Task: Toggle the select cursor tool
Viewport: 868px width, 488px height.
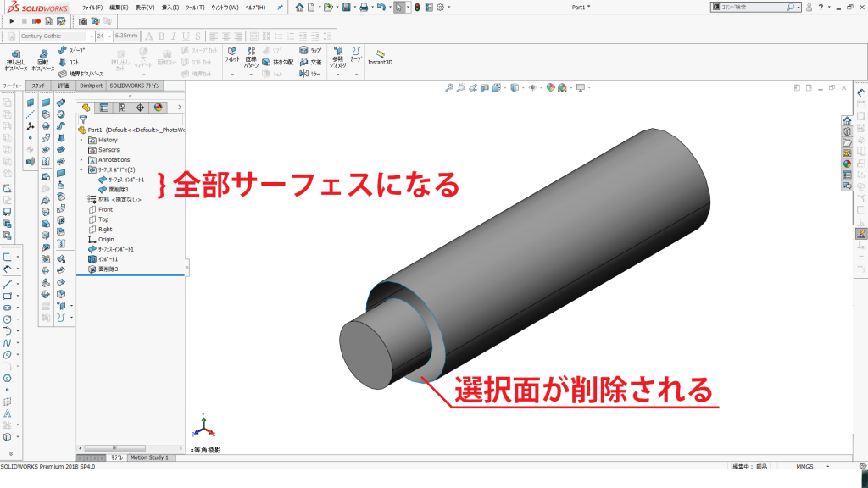Action: pos(398,7)
